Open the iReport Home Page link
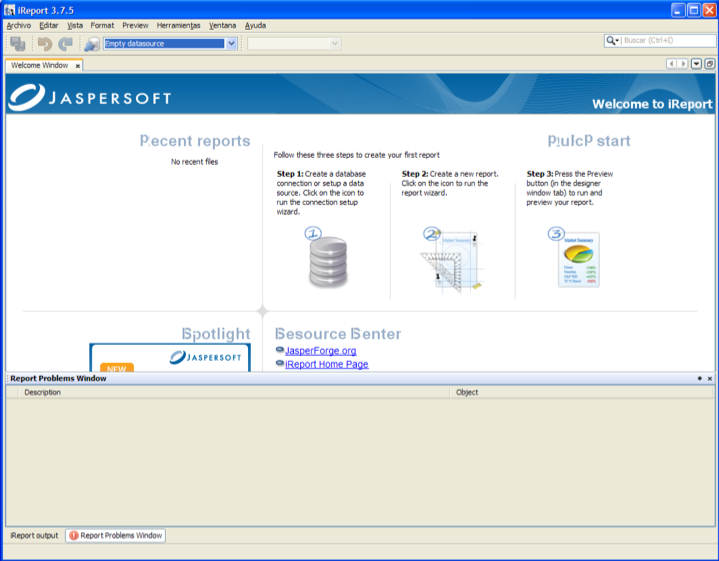Image resolution: width=719 pixels, height=561 pixels. pyautogui.click(x=326, y=364)
